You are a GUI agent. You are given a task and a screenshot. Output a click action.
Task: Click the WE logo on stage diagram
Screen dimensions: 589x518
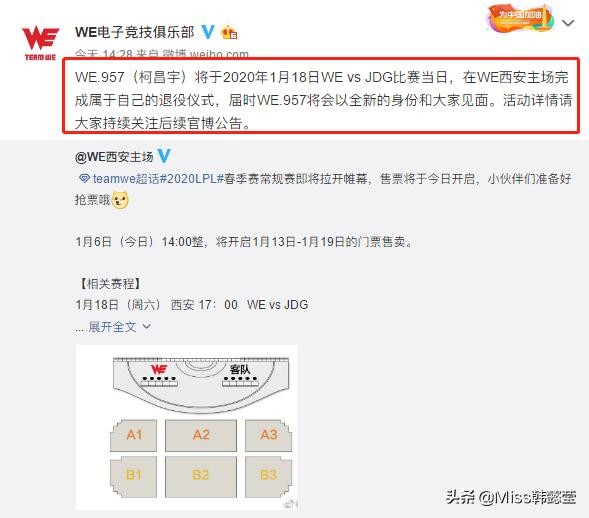coord(159,369)
